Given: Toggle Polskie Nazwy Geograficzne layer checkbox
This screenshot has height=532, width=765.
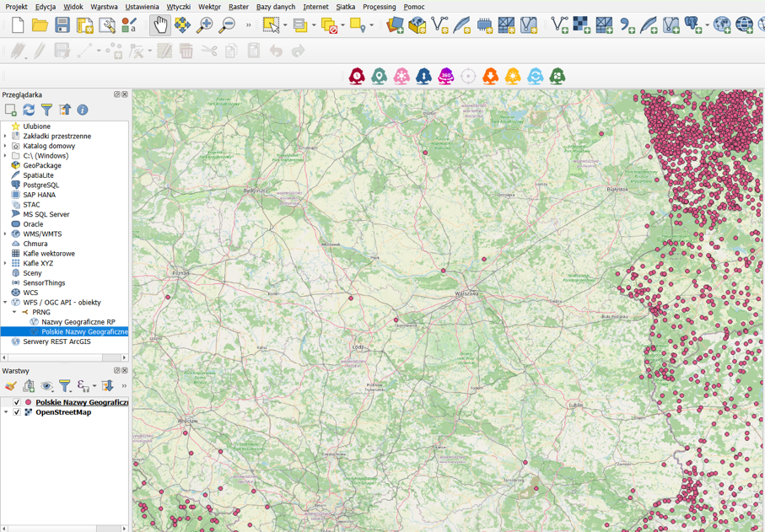Looking at the screenshot, I should tap(17, 402).
